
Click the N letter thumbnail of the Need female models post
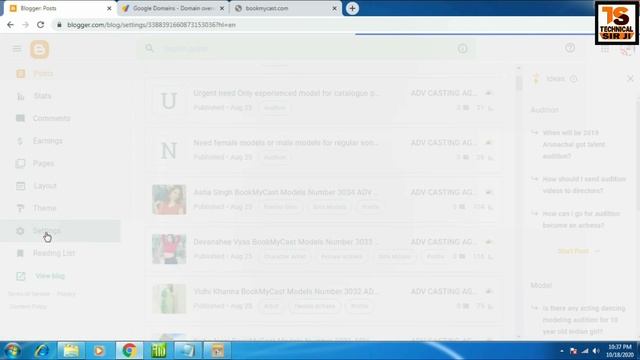169,150
